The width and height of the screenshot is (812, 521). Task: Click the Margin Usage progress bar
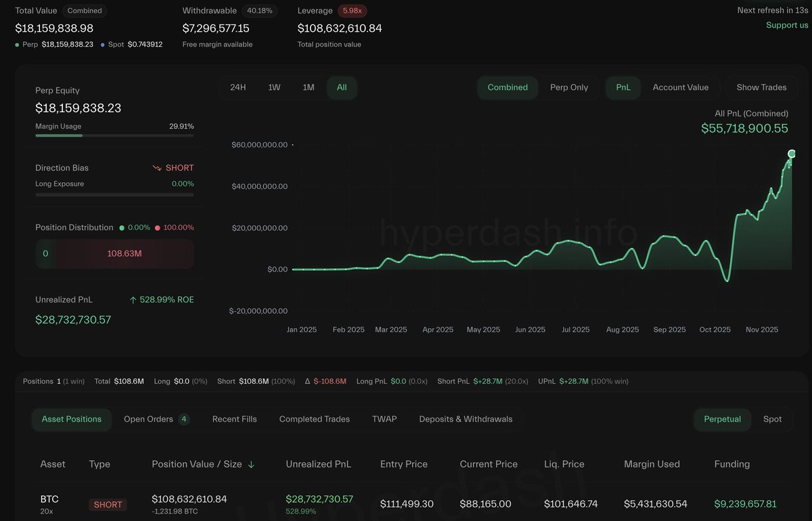tap(114, 135)
